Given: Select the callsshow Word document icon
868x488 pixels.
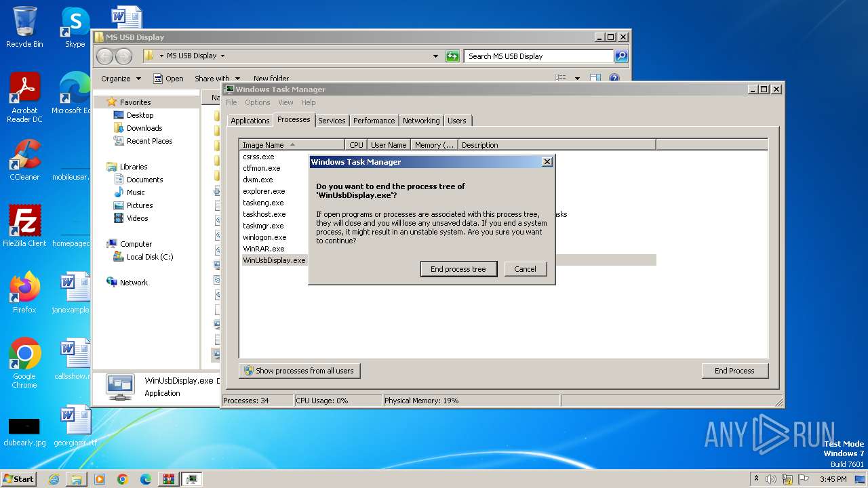Looking at the screenshot, I should pos(73,359).
